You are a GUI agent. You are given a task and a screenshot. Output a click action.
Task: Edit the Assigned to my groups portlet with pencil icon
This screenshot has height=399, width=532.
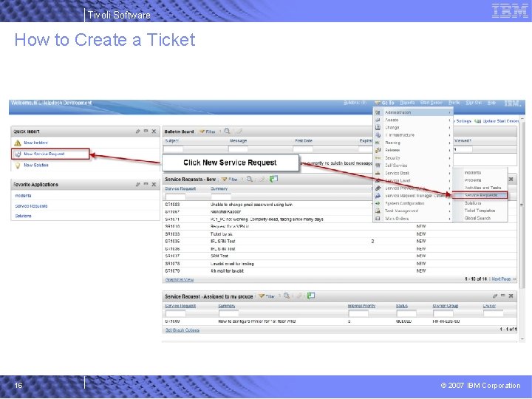495,296
